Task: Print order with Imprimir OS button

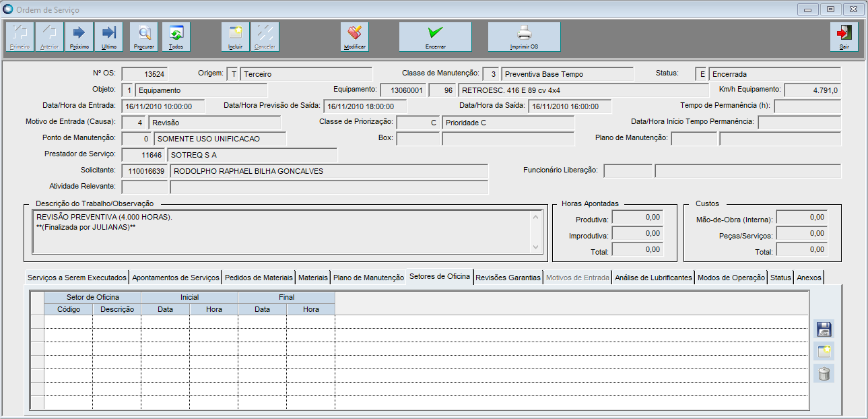Action: [x=525, y=37]
